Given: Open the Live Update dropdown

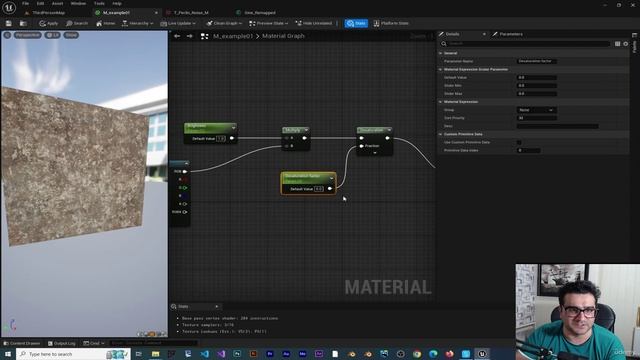Looking at the screenshot, I should [x=178, y=23].
